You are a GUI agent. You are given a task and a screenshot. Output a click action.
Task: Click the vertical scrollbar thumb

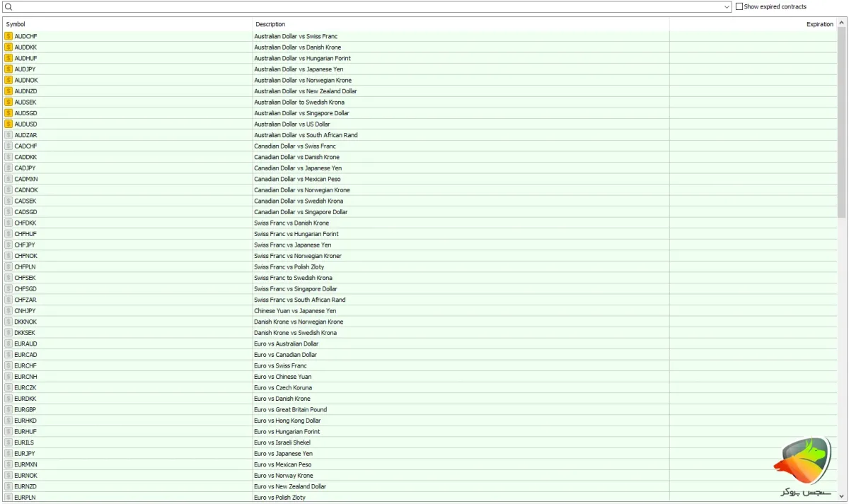(841, 124)
